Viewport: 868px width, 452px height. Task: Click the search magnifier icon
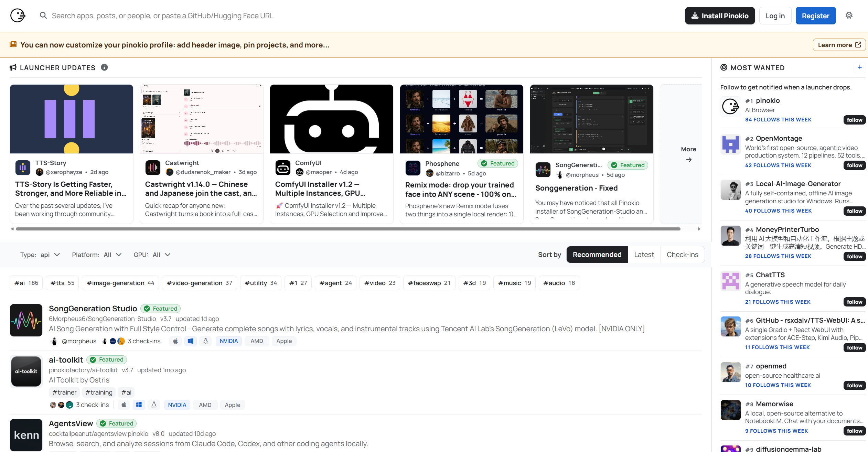(x=43, y=15)
